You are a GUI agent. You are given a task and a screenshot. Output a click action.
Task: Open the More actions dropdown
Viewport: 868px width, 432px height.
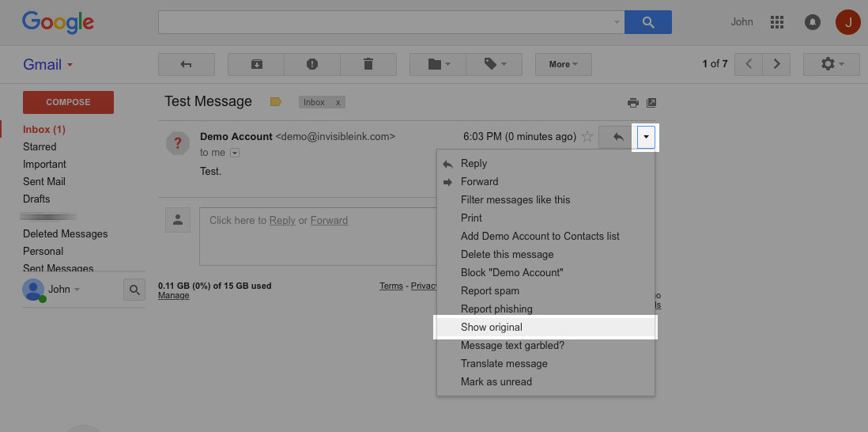pyautogui.click(x=564, y=64)
